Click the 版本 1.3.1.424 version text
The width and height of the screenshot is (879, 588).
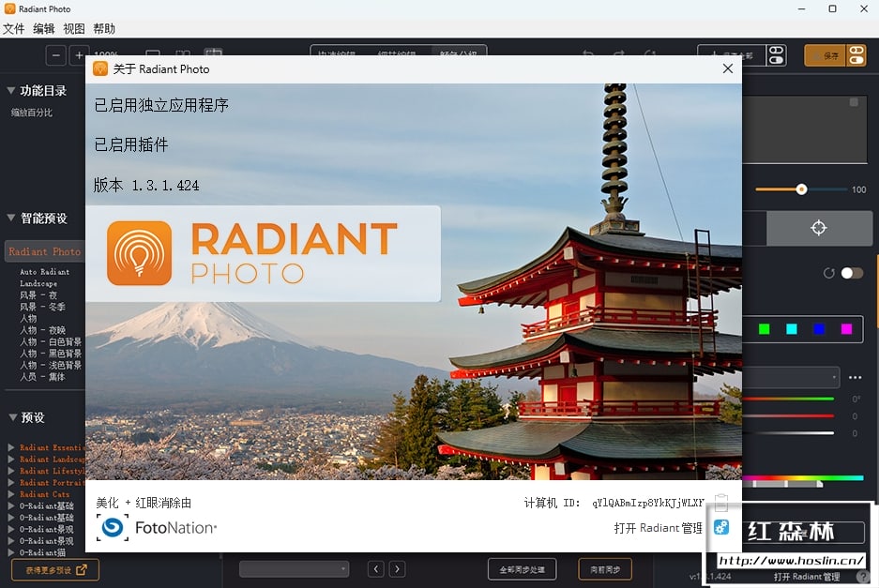pos(146,185)
